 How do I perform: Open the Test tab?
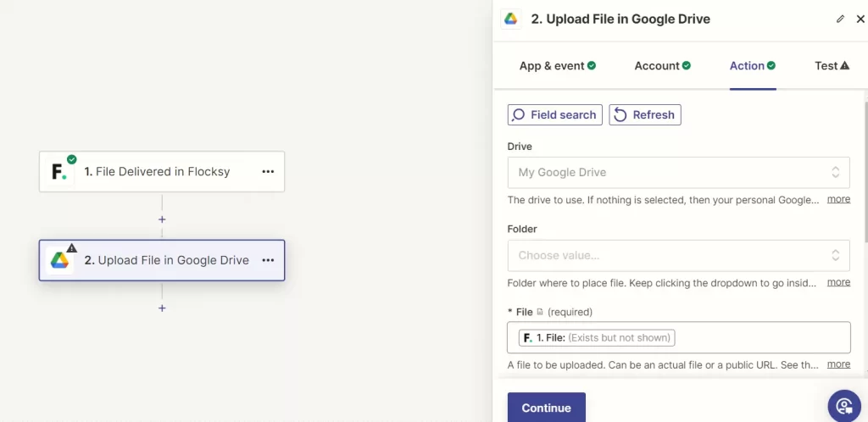coord(832,66)
